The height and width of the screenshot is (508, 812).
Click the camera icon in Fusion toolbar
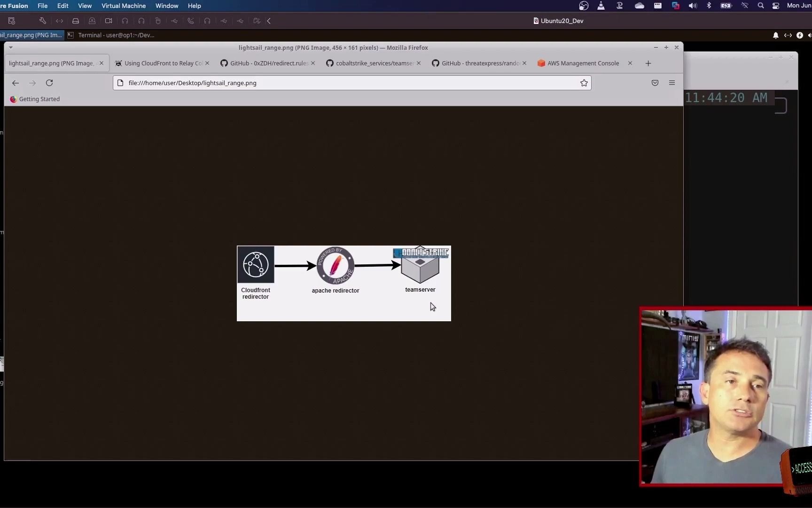point(109,21)
